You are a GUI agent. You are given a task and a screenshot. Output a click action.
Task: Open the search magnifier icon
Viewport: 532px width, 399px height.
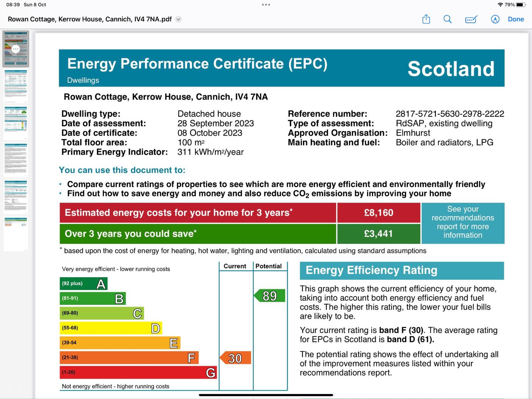click(x=447, y=19)
